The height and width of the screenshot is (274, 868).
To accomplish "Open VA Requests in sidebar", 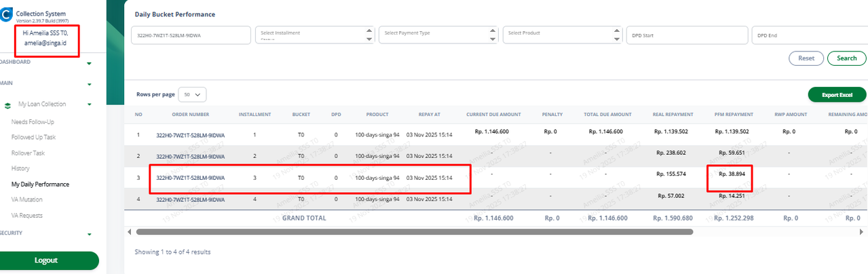I will pyautogui.click(x=27, y=216).
